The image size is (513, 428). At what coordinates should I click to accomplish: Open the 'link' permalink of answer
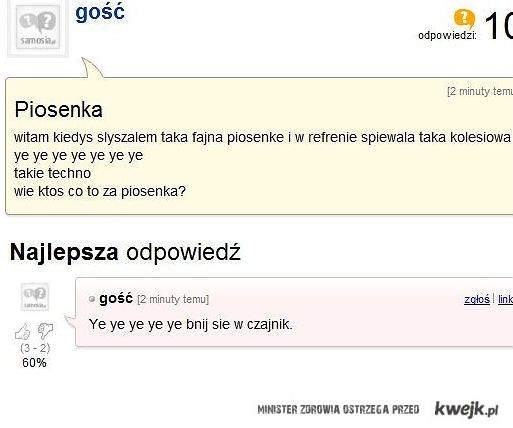pyautogui.click(x=505, y=299)
